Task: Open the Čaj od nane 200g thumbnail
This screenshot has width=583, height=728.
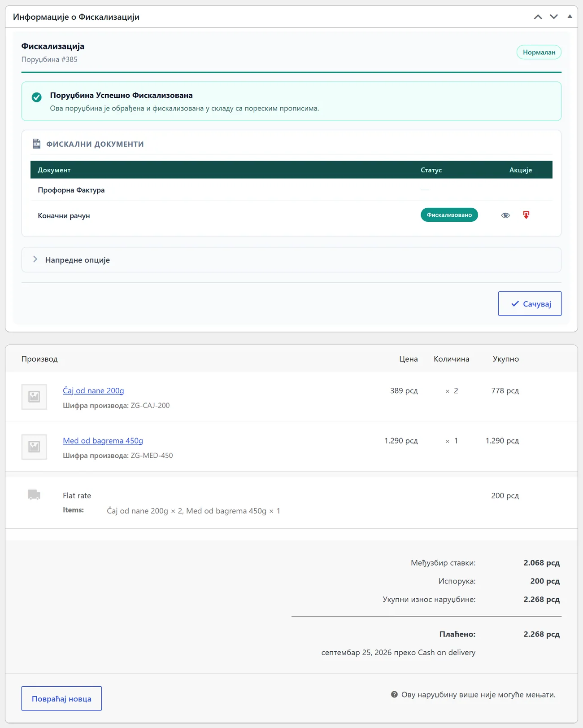Action: [x=34, y=397]
